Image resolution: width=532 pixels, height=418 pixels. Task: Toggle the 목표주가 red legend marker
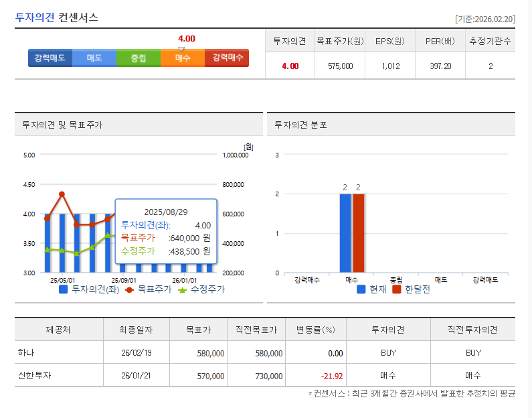coord(129,290)
